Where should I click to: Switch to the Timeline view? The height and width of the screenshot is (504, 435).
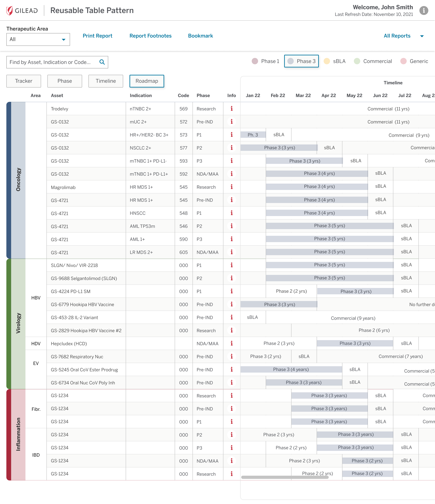click(x=106, y=81)
